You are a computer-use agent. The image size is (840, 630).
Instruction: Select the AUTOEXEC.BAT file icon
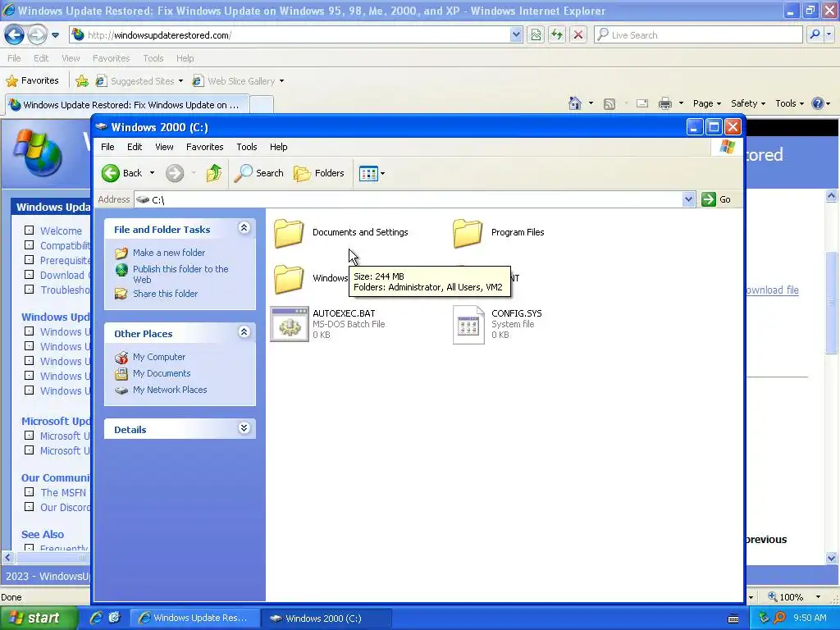pyautogui.click(x=290, y=324)
